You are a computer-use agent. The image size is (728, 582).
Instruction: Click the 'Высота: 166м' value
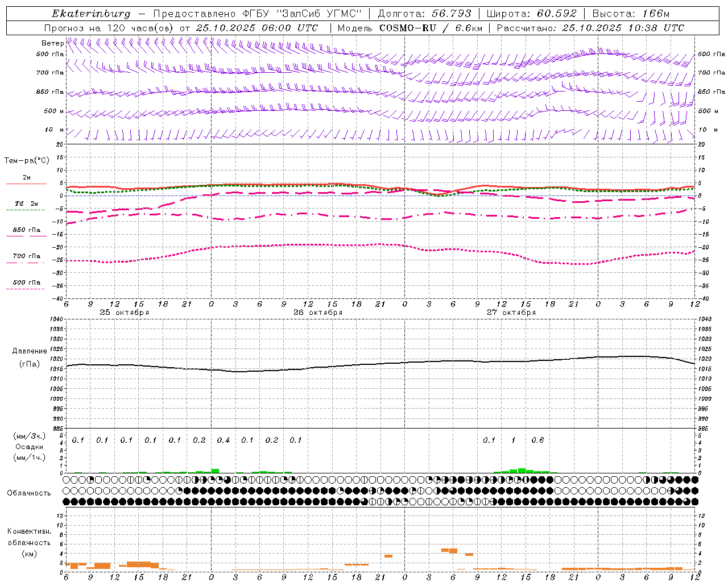click(x=631, y=14)
